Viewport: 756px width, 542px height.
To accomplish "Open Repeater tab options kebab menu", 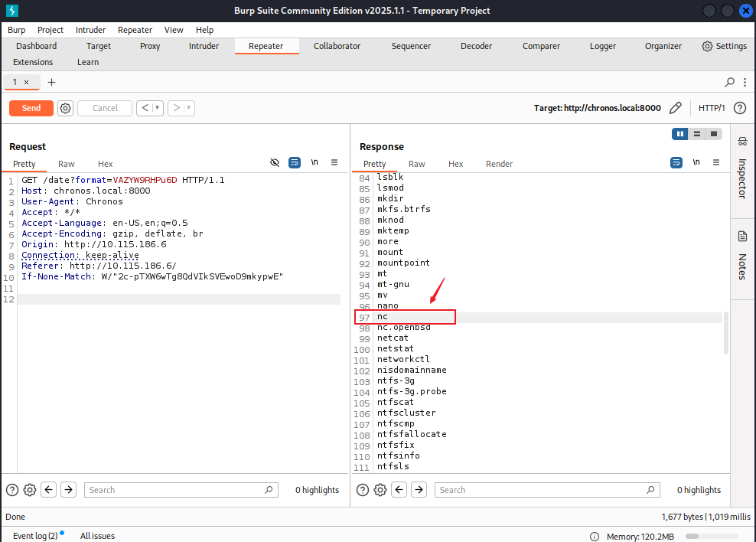I will [745, 82].
